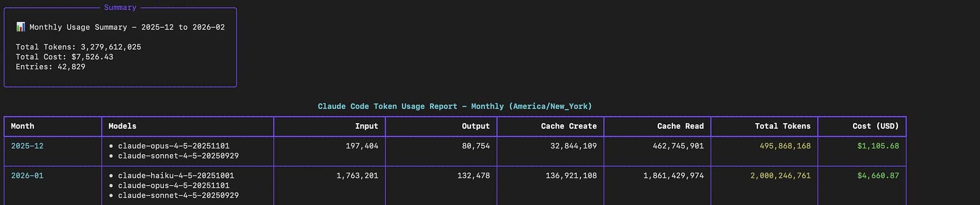Click the bar chart emoji in Summary
The width and height of the screenshot is (980, 205).
[21, 27]
